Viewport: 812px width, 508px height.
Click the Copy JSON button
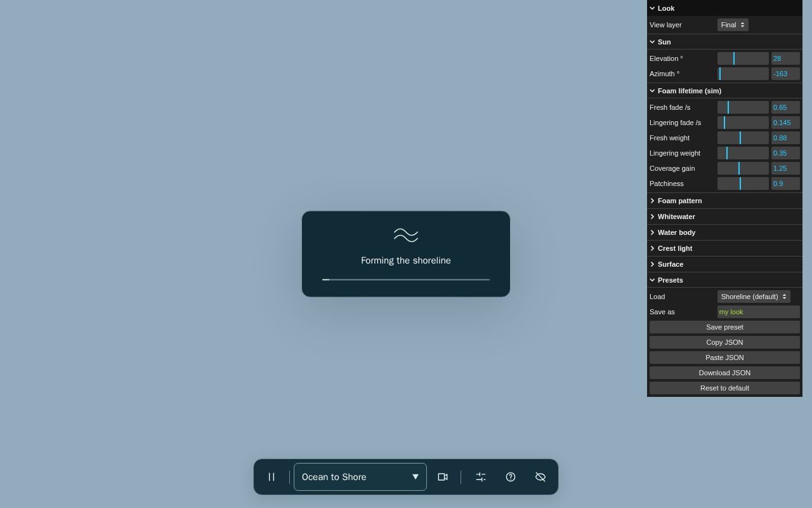pyautogui.click(x=724, y=342)
